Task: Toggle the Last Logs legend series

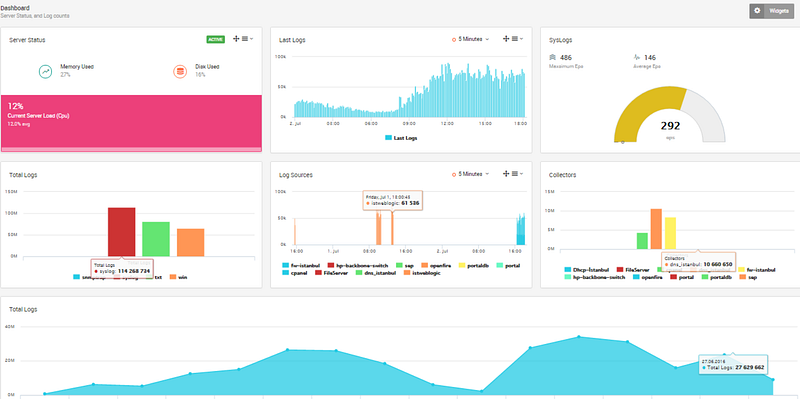Action: pos(402,138)
